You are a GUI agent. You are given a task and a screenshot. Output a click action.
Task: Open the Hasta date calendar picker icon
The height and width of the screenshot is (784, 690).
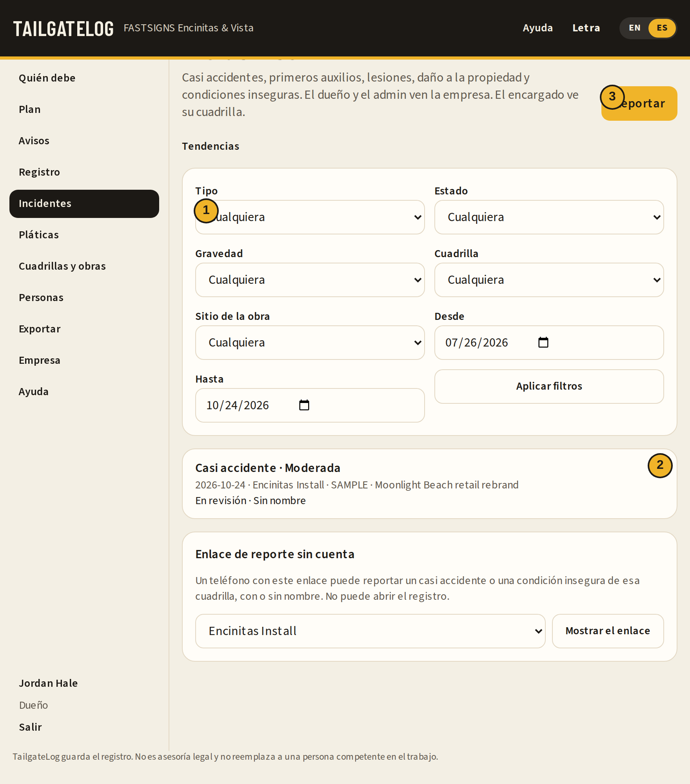[304, 405]
